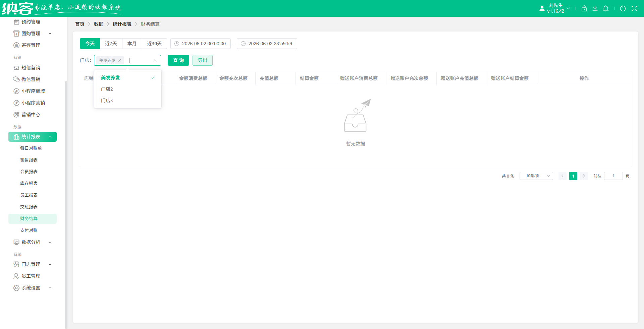Click the 查询 search button

(x=178, y=60)
